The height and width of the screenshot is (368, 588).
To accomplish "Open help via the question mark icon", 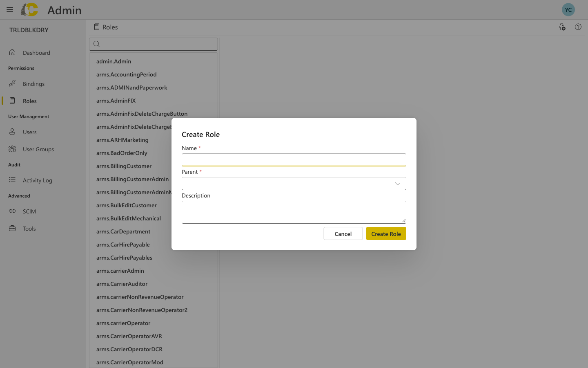I will pos(578,27).
